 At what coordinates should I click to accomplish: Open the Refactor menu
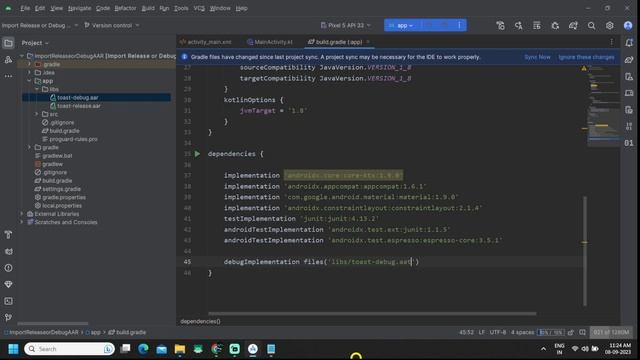point(125,8)
